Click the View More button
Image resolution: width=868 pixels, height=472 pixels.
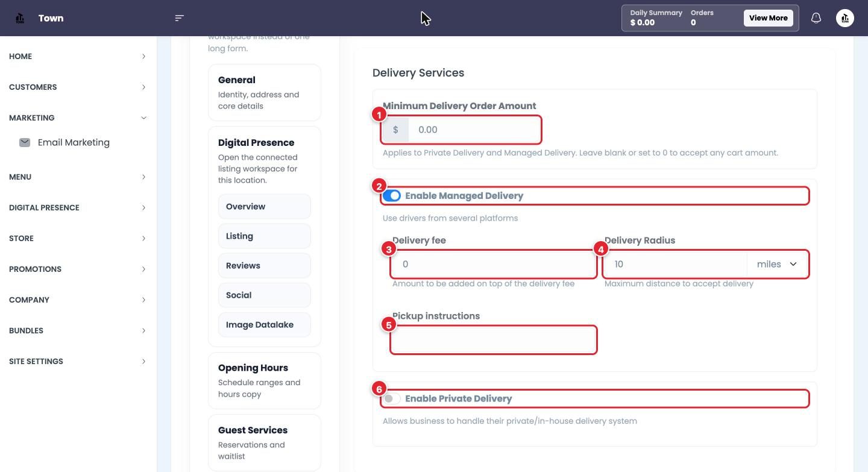pyautogui.click(x=768, y=18)
